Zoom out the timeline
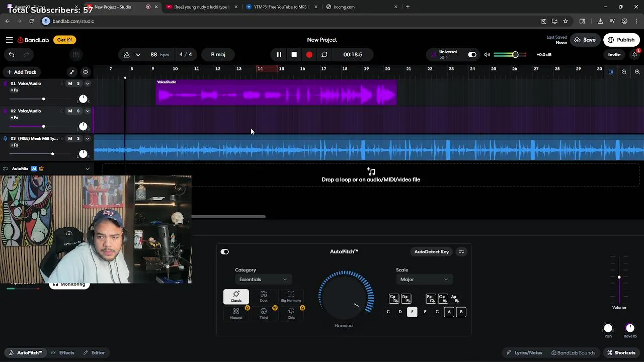The width and height of the screenshot is (644, 362). click(624, 72)
